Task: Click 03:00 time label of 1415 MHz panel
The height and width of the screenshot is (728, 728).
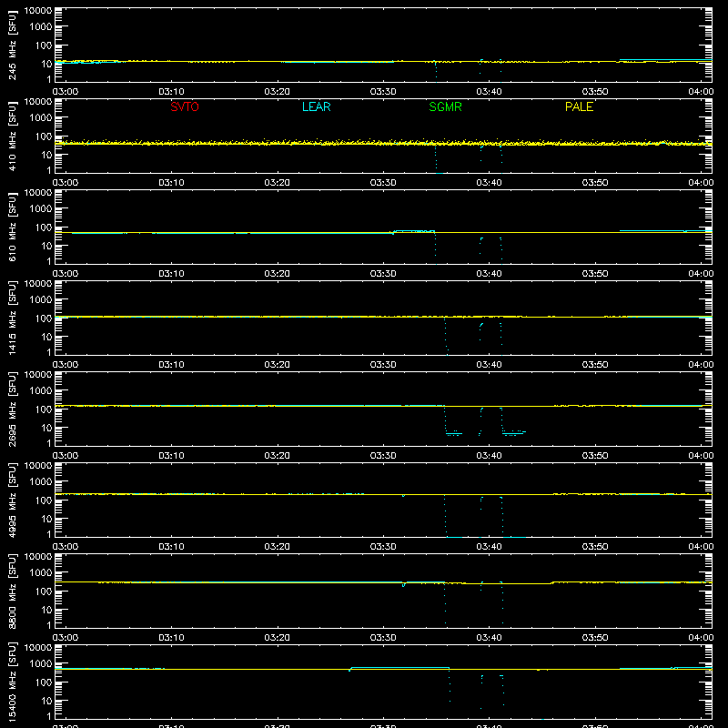Action: click(66, 365)
